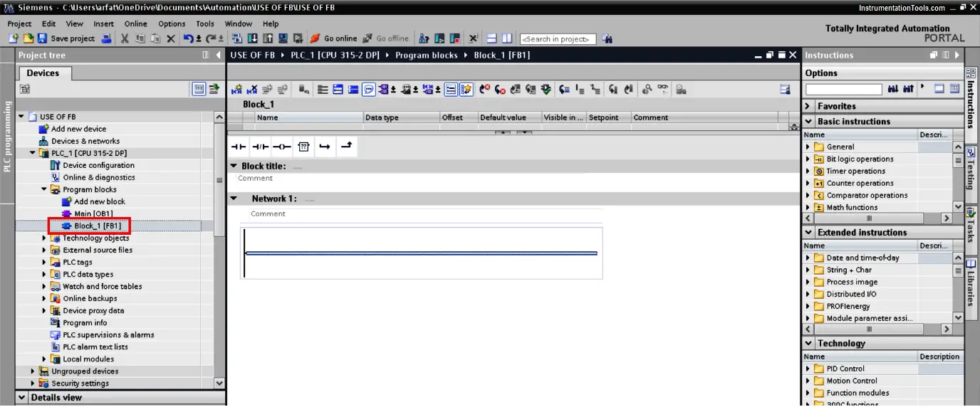Expand Timer operations folder

tap(808, 171)
